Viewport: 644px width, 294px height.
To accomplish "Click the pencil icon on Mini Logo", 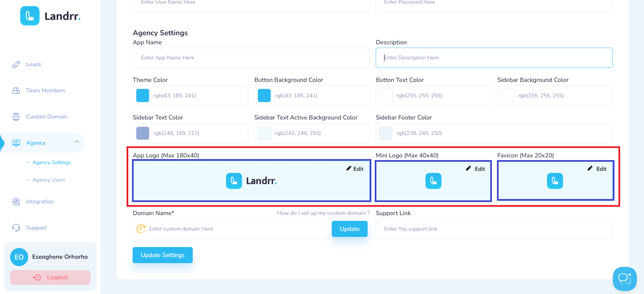I will coord(468,168).
